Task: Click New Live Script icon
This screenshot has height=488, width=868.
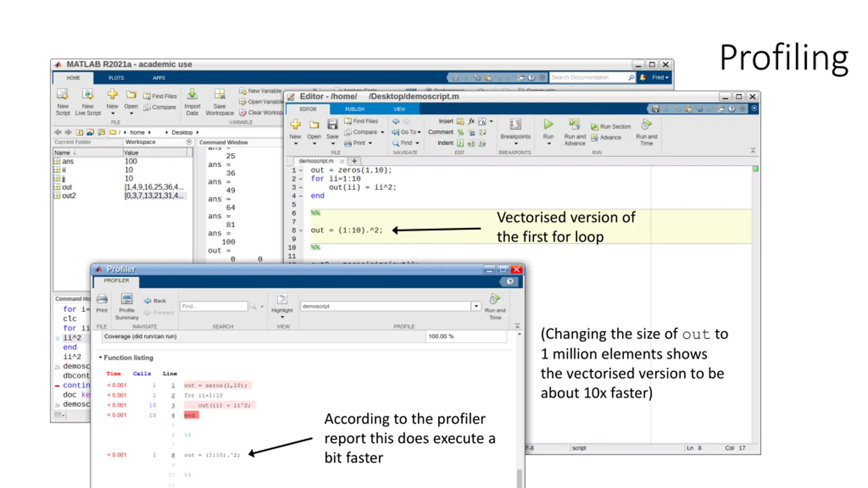Action: pyautogui.click(x=88, y=95)
